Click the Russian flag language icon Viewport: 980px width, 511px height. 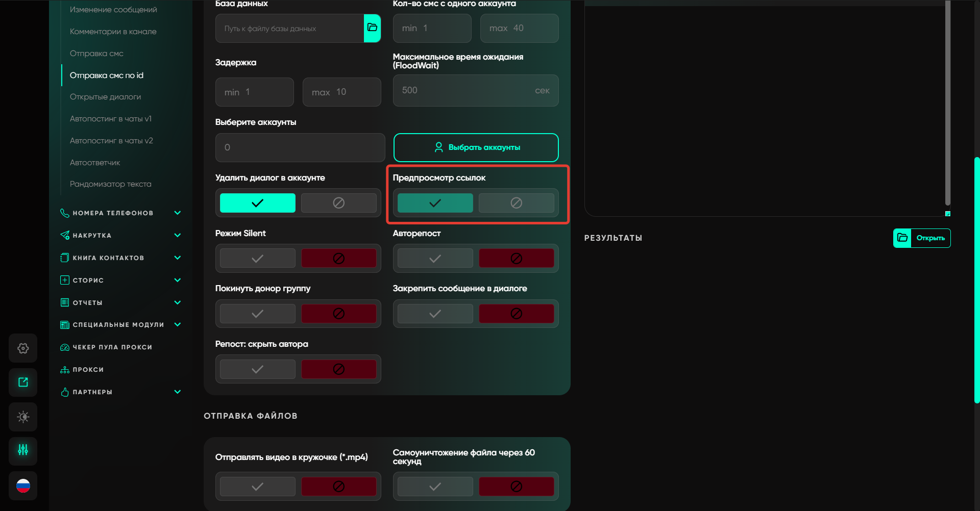23,486
